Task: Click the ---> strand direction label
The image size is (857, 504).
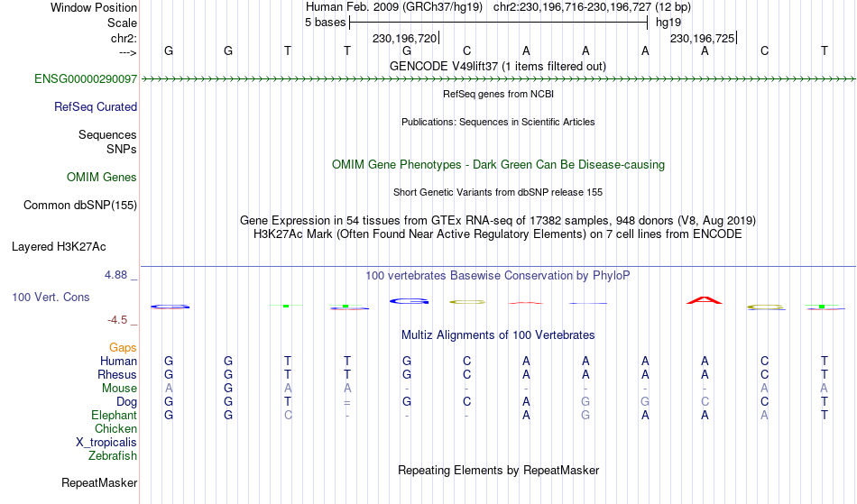Action: (x=128, y=52)
